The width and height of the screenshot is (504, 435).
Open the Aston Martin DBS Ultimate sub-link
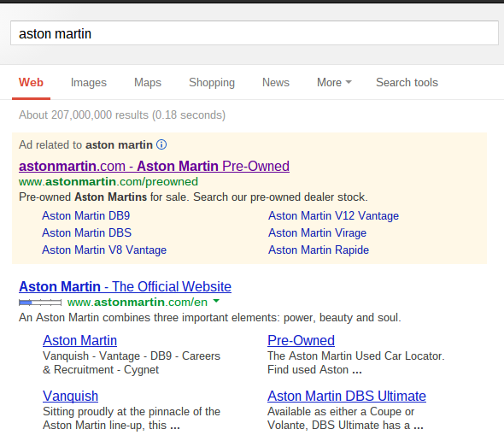point(347,396)
